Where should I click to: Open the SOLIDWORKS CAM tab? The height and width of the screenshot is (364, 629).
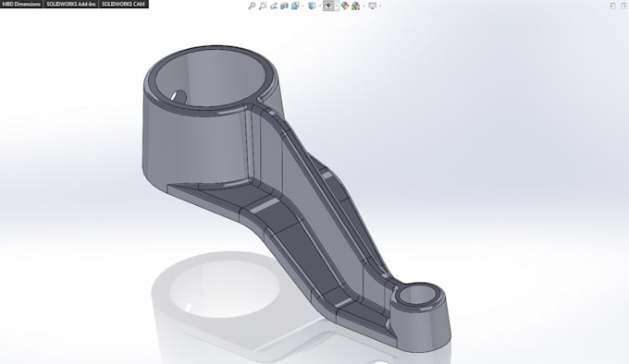tap(124, 4)
